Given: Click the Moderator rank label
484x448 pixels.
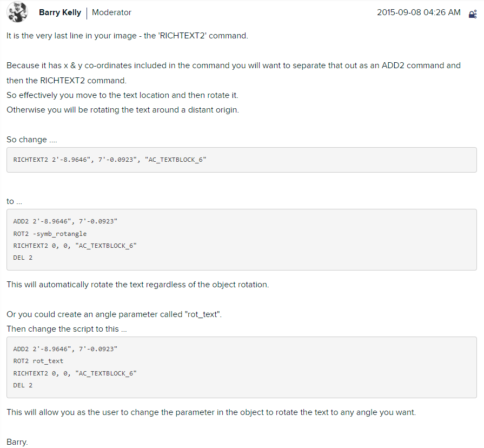Looking at the screenshot, I should pos(111,12).
